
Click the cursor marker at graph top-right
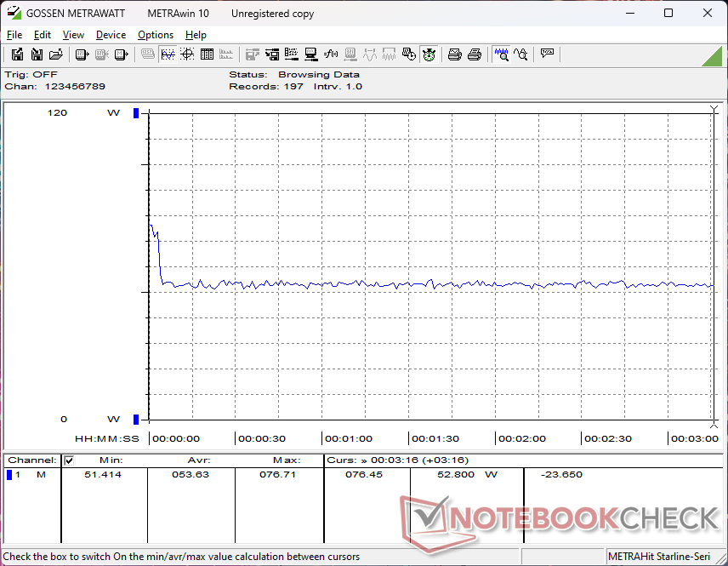pos(714,111)
